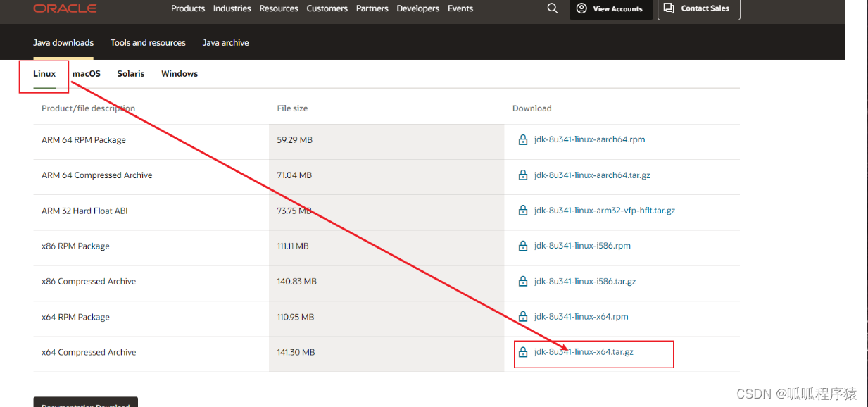Download jdk-8u341-linux-x64.rpm
868x407 pixels.
[581, 317]
